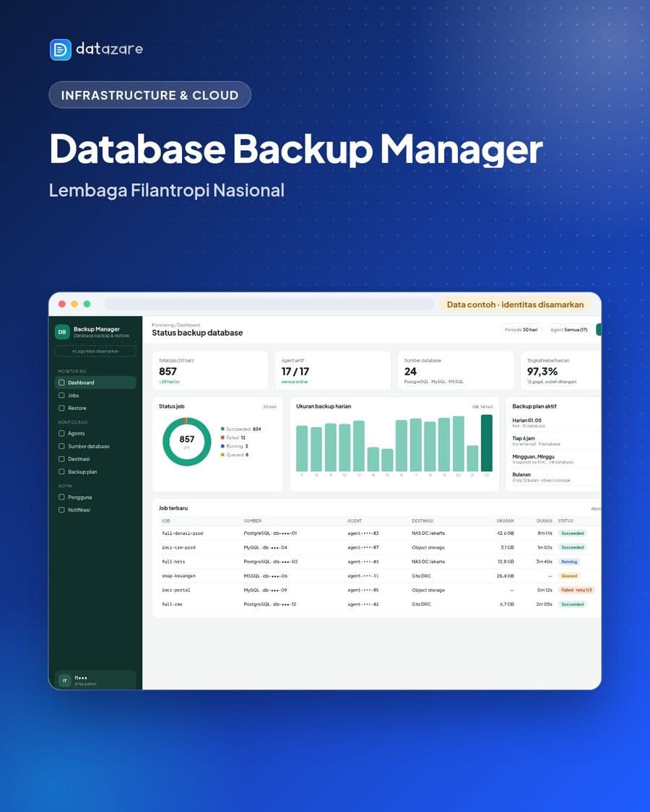Click the IT user avatar
The height and width of the screenshot is (812, 650).
[x=65, y=681]
